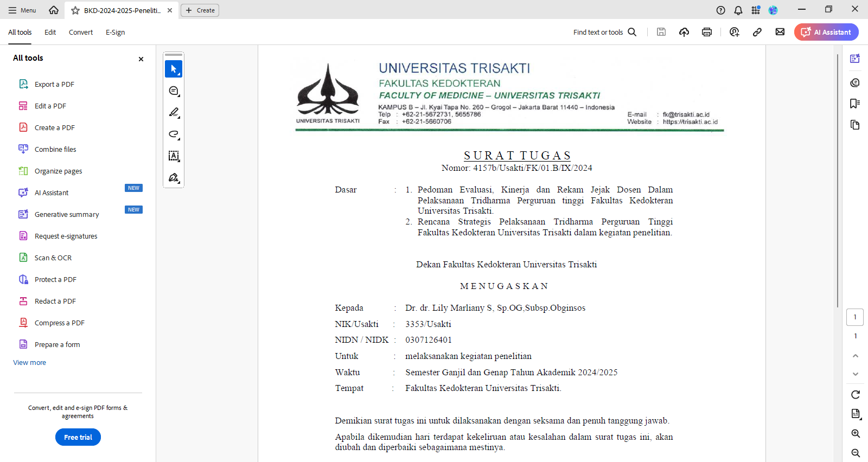This screenshot has height=462, width=868.
Task: Click the current page number box
Action: click(x=855, y=317)
